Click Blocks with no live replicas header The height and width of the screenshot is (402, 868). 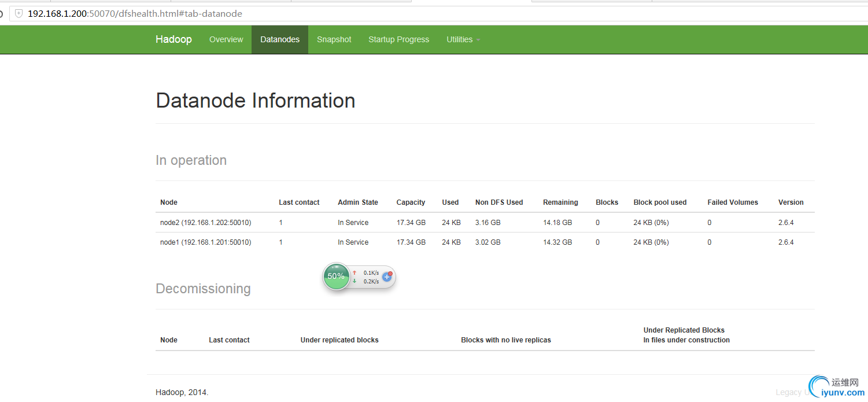[506, 340]
